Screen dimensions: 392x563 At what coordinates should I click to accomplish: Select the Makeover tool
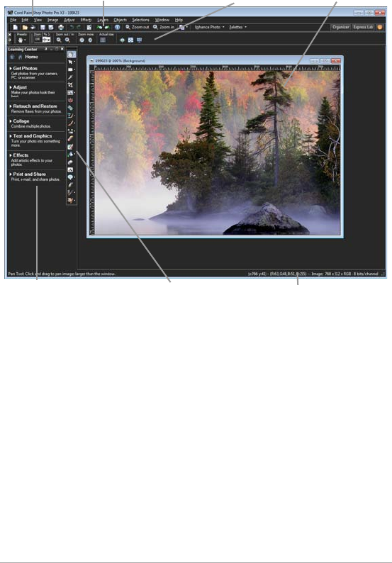71,108
